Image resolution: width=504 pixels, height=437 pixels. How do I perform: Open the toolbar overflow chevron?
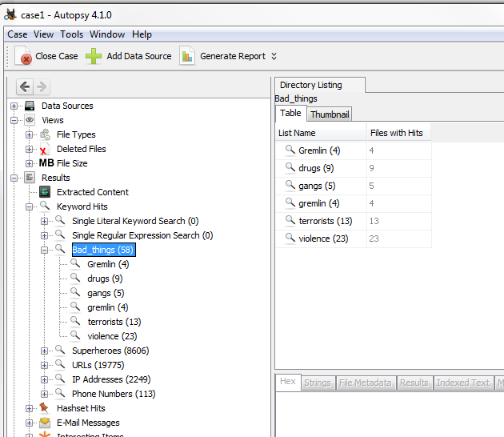274,56
